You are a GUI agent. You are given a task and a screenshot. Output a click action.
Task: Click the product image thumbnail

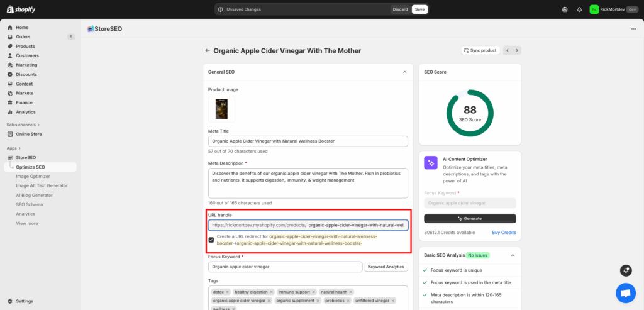tap(221, 109)
